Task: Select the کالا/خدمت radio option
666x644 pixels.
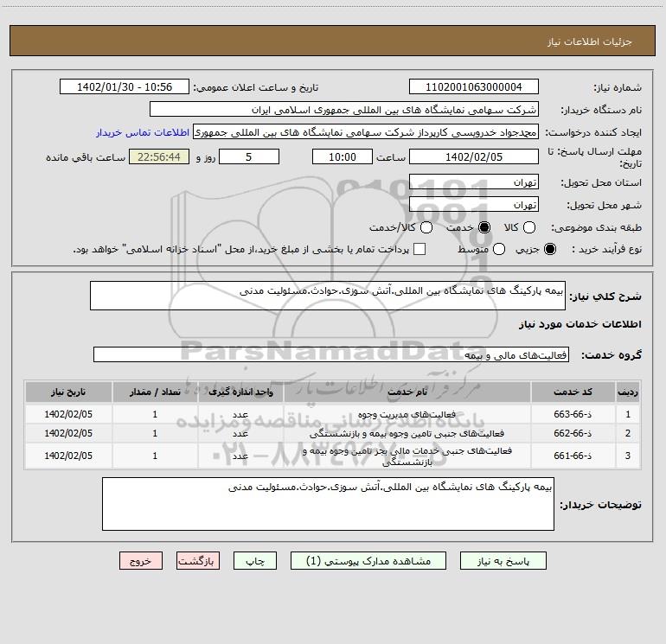Action: coord(426,227)
